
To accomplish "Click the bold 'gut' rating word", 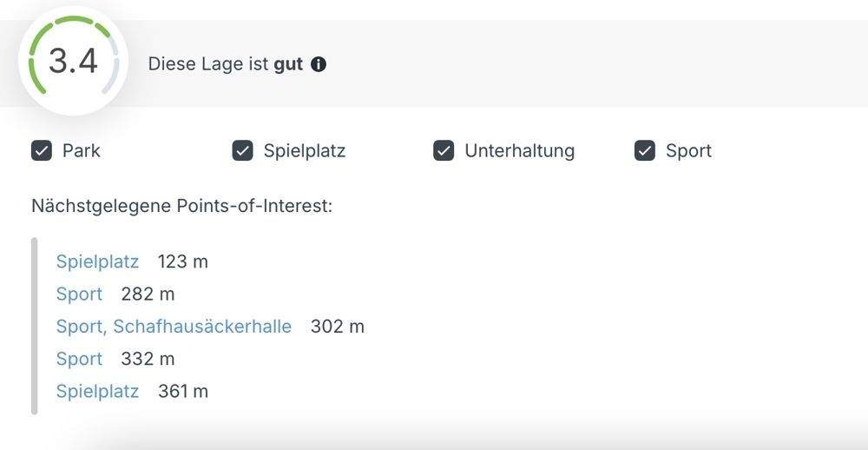I will pyautogui.click(x=288, y=64).
